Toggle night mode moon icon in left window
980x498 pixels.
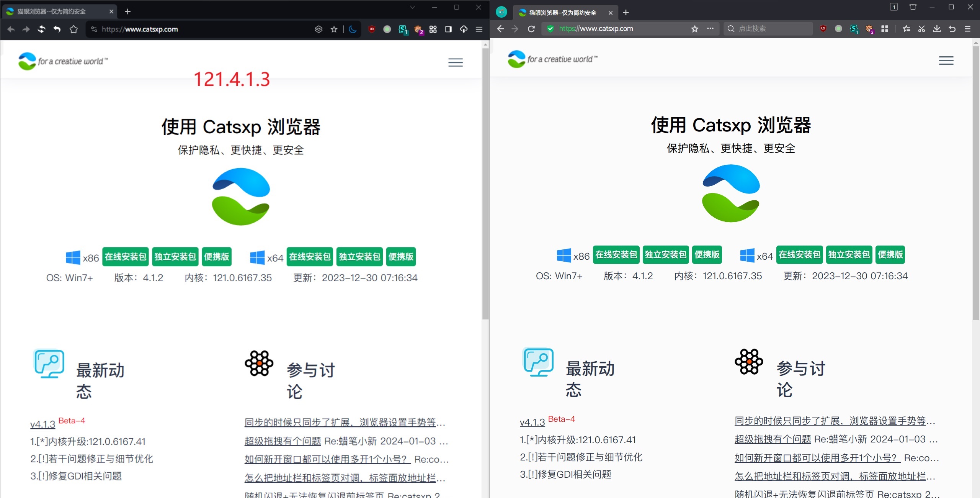click(353, 29)
